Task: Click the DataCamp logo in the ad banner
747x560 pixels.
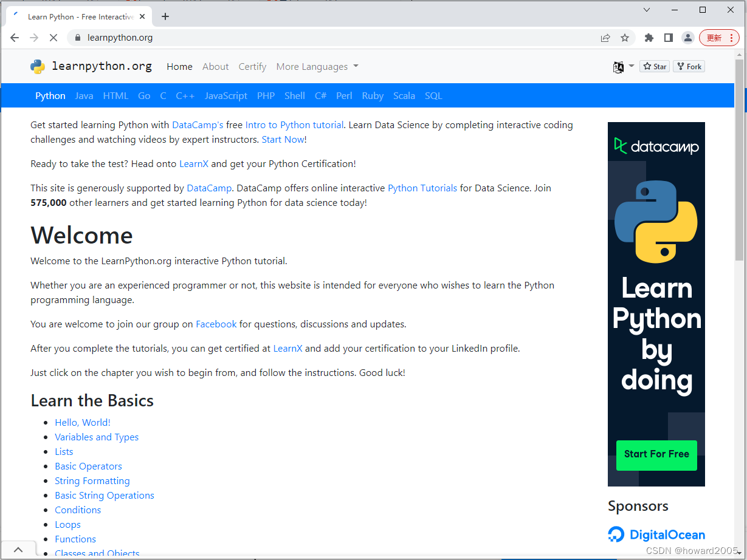Action: (656, 146)
